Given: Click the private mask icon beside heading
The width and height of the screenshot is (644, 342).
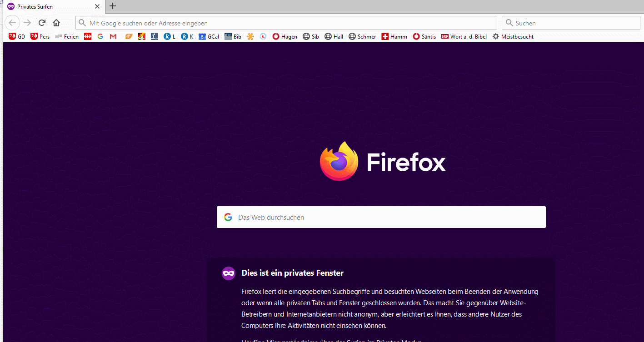Looking at the screenshot, I should tap(228, 273).
